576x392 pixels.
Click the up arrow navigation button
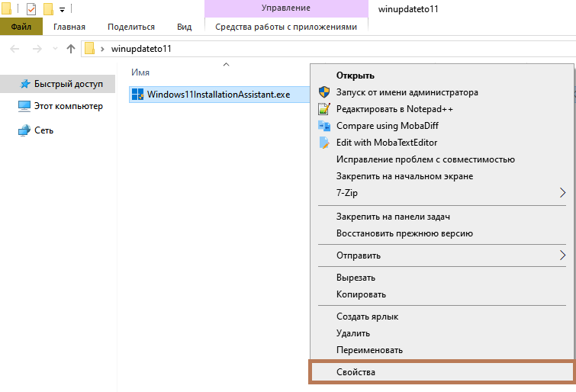coord(71,49)
